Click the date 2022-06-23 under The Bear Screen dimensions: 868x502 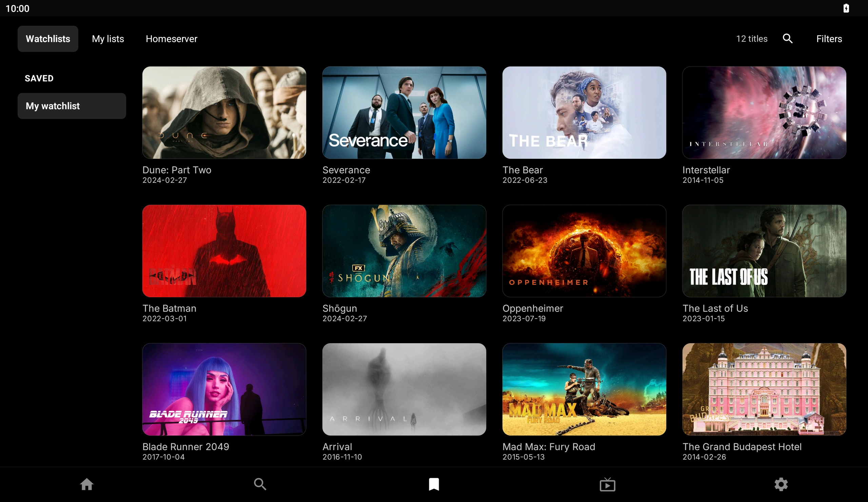click(525, 180)
